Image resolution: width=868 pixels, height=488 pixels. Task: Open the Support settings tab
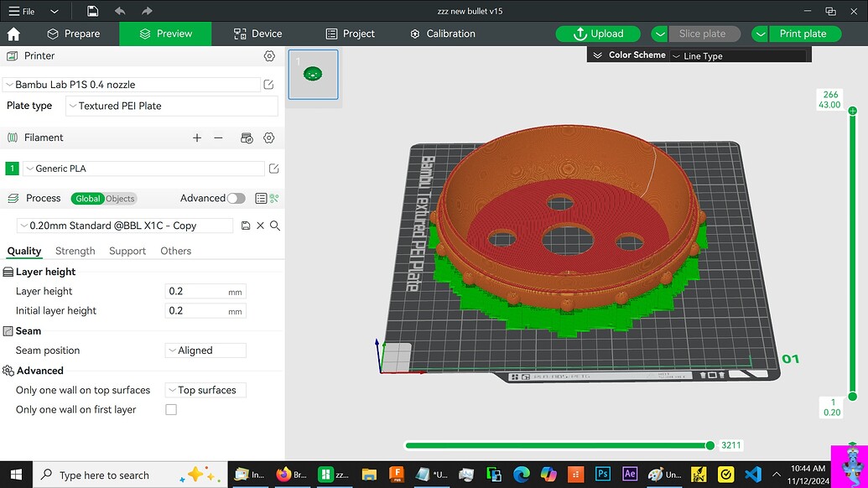point(127,252)
